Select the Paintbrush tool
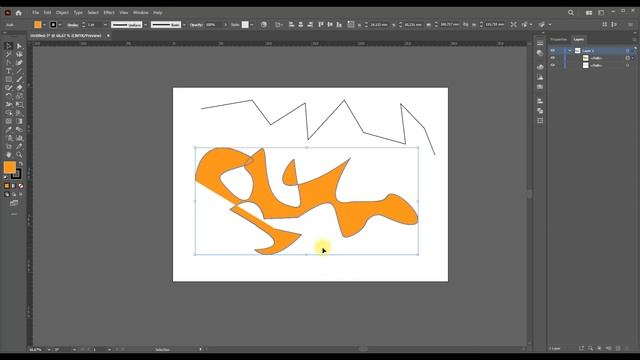 pos(19,79)
